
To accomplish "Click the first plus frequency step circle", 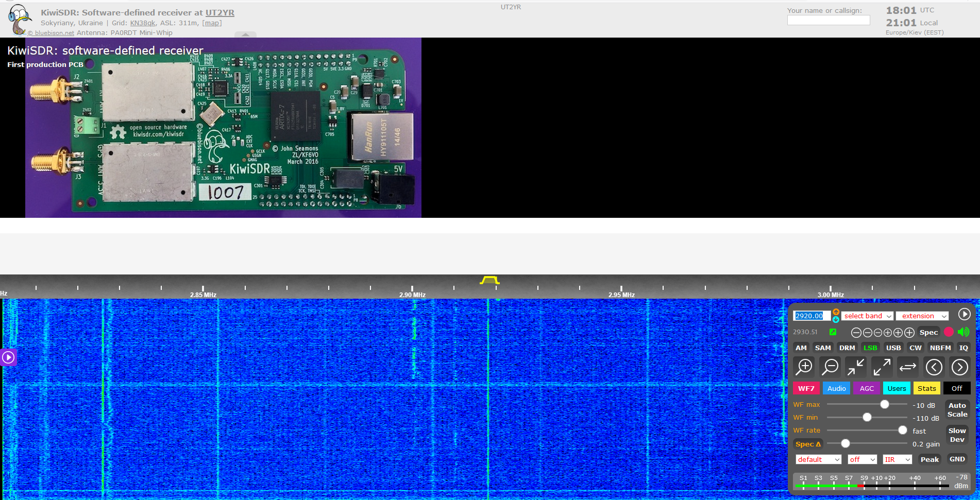I will 888,333.
